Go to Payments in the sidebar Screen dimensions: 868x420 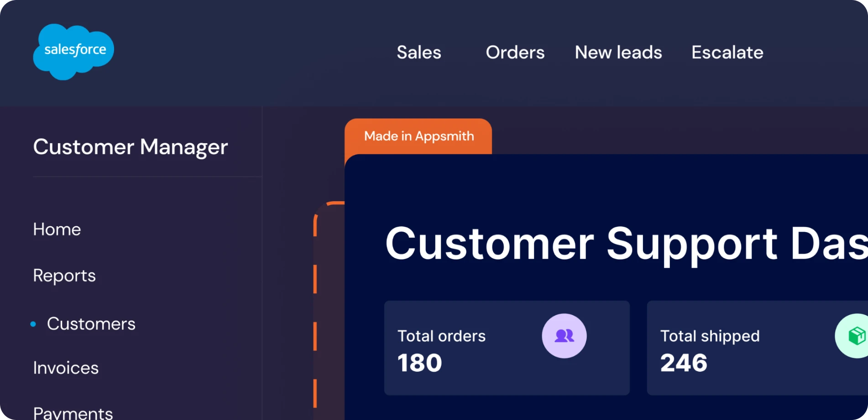click(x=73, y=412)
